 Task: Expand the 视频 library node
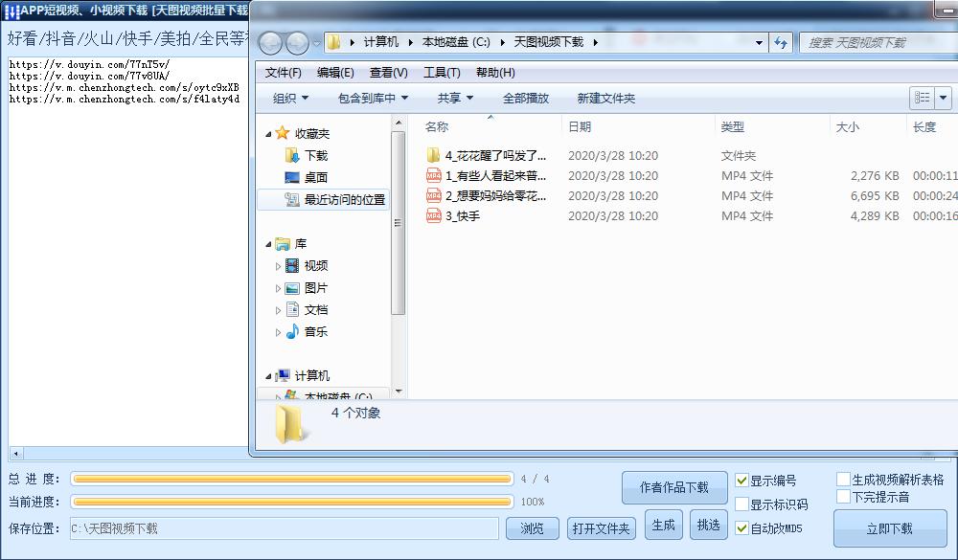tap(278, 266)
